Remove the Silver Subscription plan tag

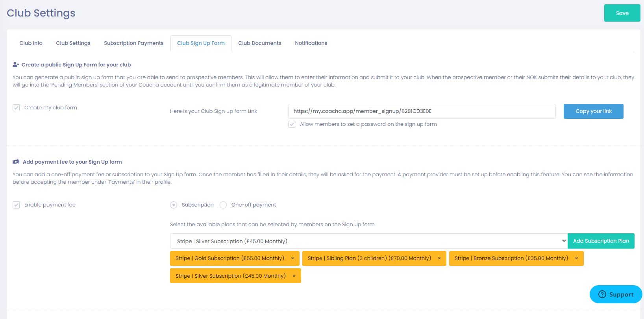[294, 276]
